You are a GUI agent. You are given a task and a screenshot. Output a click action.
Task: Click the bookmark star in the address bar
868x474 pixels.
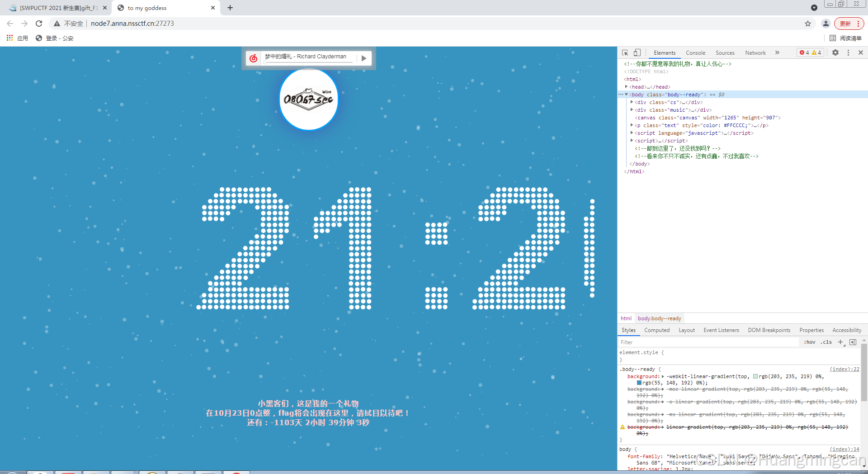[x=808, y=24]
